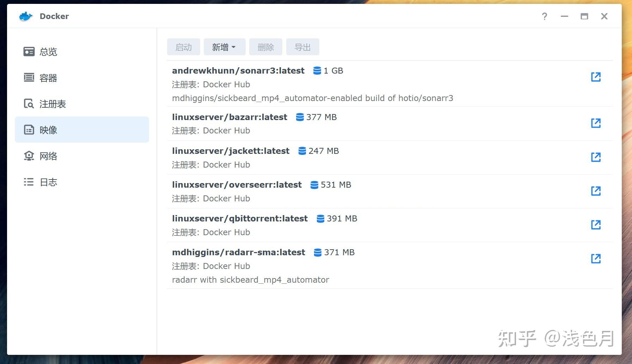Viewport: 632px width, 364px height.
Task: Open external link for mdhiggins/radarr-sma image
Action: (596, 258)
